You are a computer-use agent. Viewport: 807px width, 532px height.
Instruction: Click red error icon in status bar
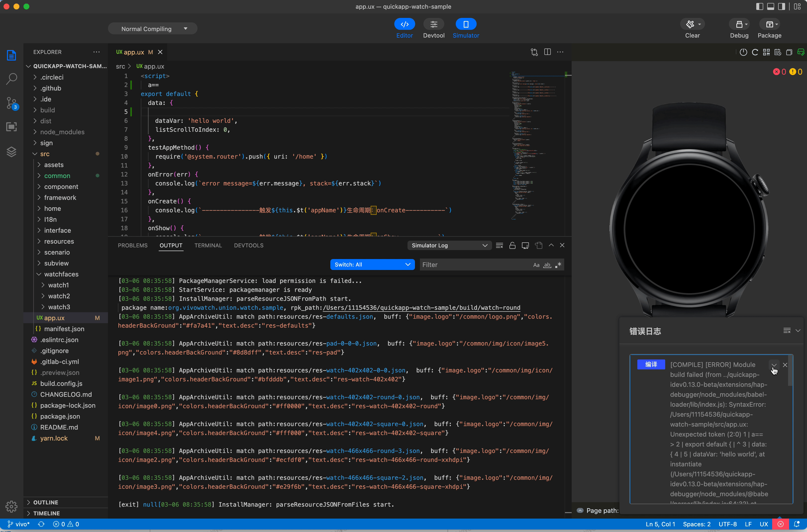pos(781,524)
